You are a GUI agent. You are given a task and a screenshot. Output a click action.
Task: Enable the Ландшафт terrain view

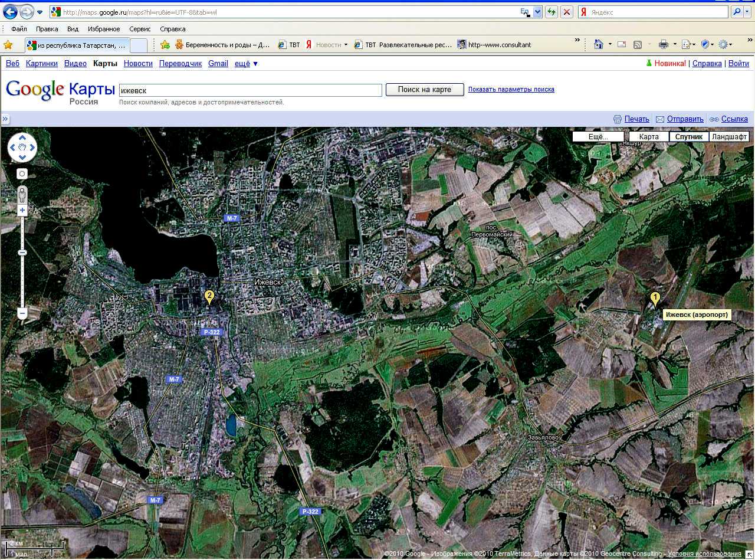pos(729,136)
